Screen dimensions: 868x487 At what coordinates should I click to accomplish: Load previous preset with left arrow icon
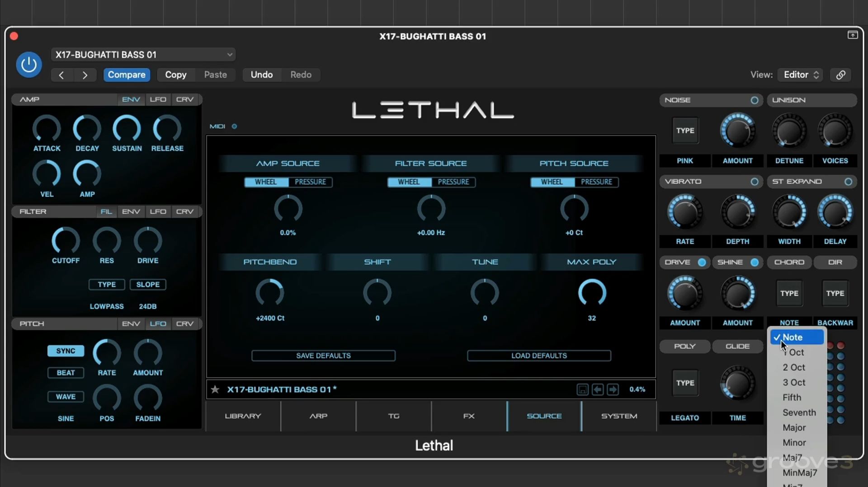coord(598,389)
